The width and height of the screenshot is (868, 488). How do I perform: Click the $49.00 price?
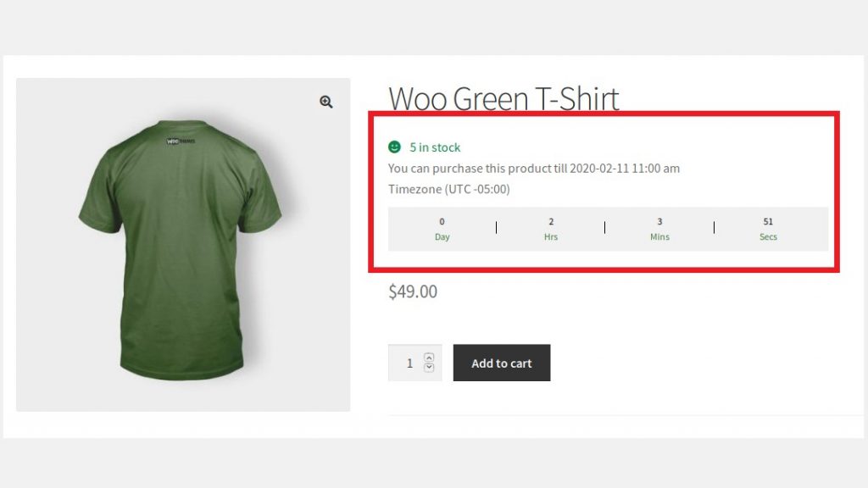pyautogui.click(x=413, y=292)
